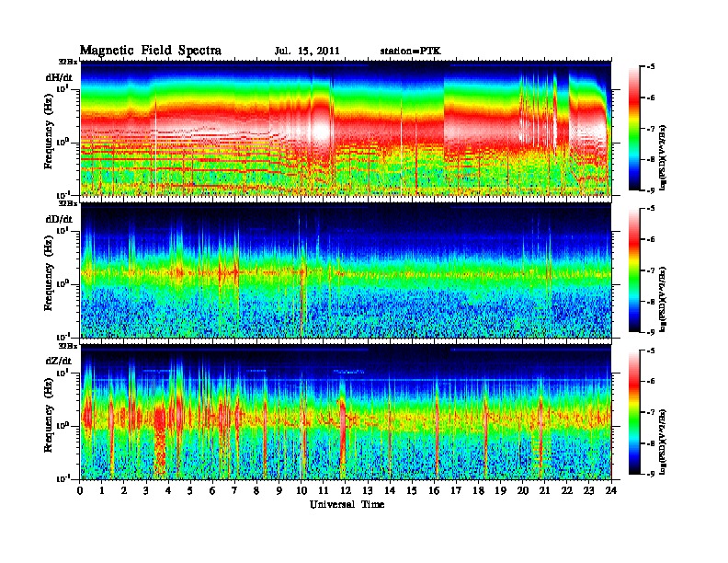Screen dimensions: 728x563
Task: Click the color scale bar beside the dH/dt panel
Action: click(x=634, y=128)
